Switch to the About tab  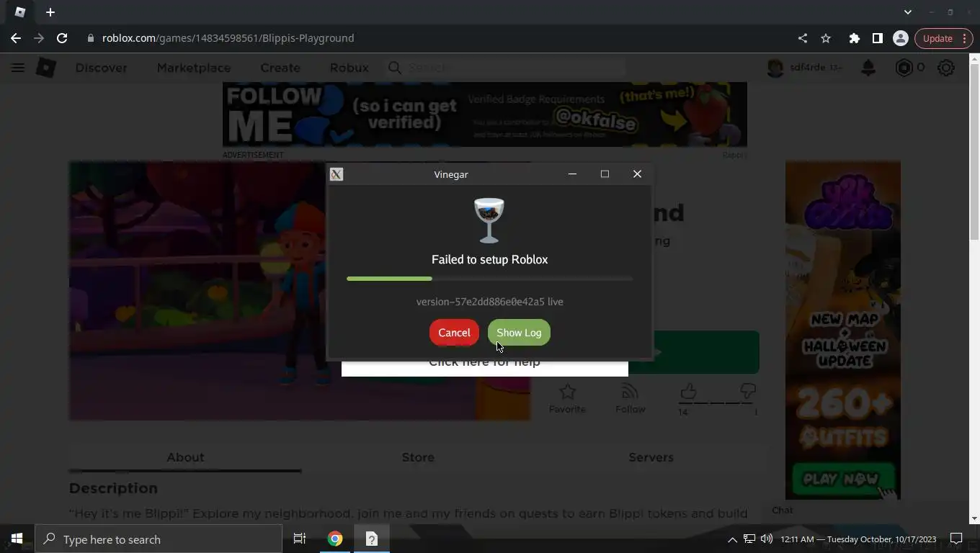pos(185,457)
